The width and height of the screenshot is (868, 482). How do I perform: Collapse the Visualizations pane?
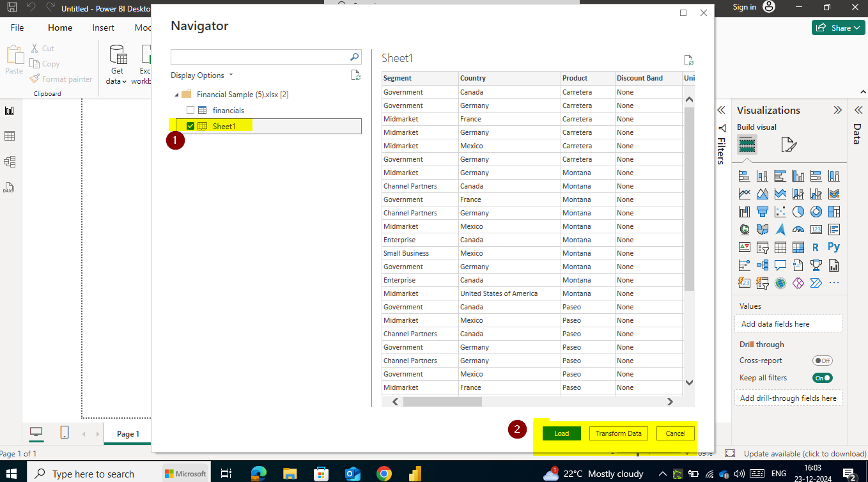click(838, 110)
